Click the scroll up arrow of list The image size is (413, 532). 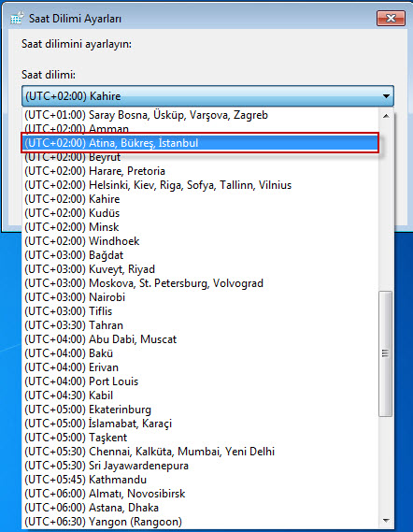click(x=386, y=116)
